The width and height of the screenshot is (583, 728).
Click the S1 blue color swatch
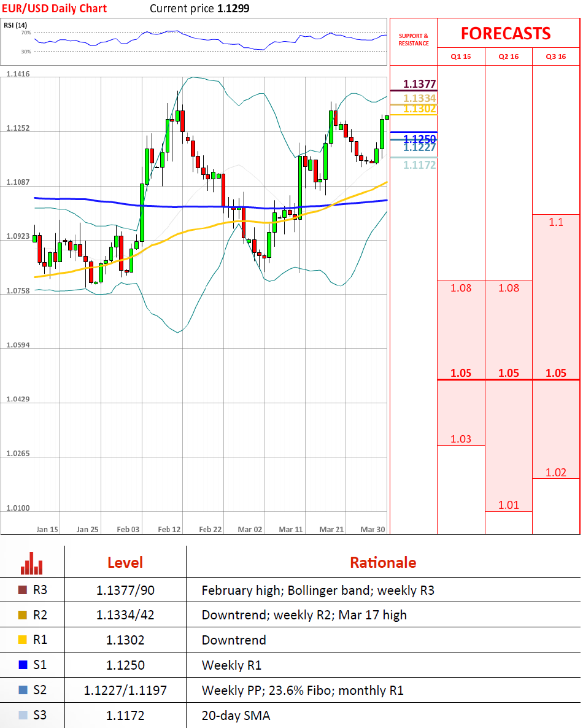click(x=22, y=665)
